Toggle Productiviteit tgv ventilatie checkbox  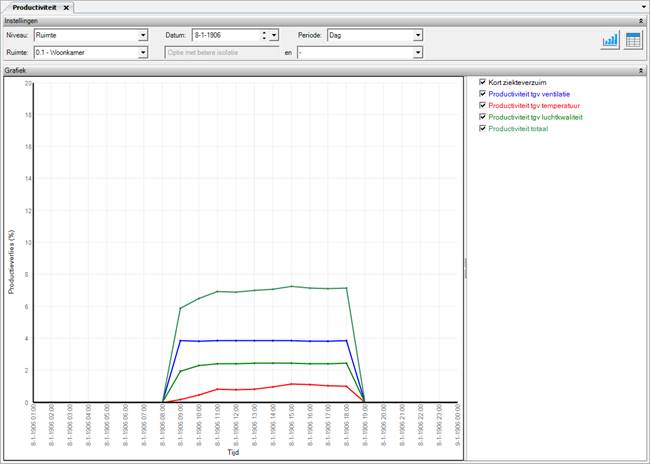[482, 94]
